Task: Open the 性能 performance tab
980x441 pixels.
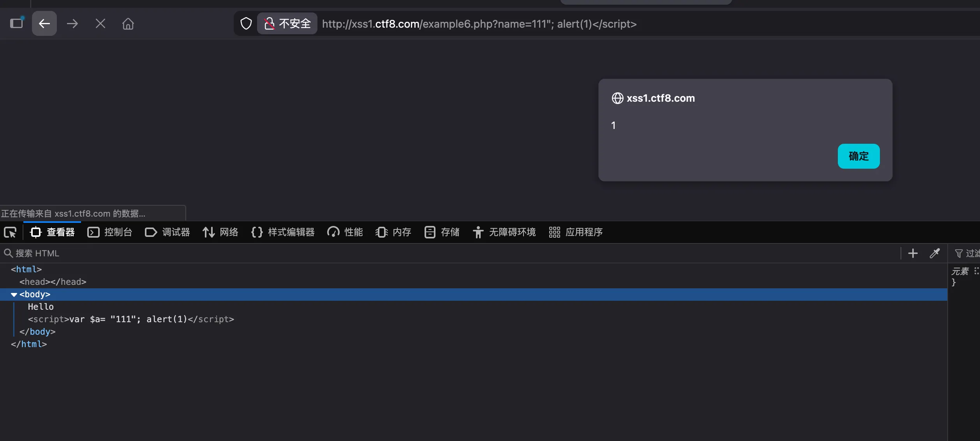Action: [x=345, y=232]
